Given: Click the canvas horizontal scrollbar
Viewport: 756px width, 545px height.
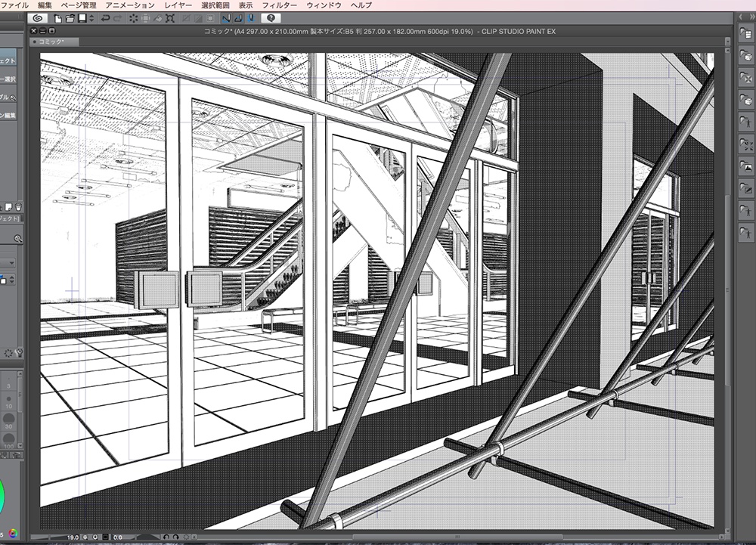Looking at the screenshot, I should [x=457, y=537].
